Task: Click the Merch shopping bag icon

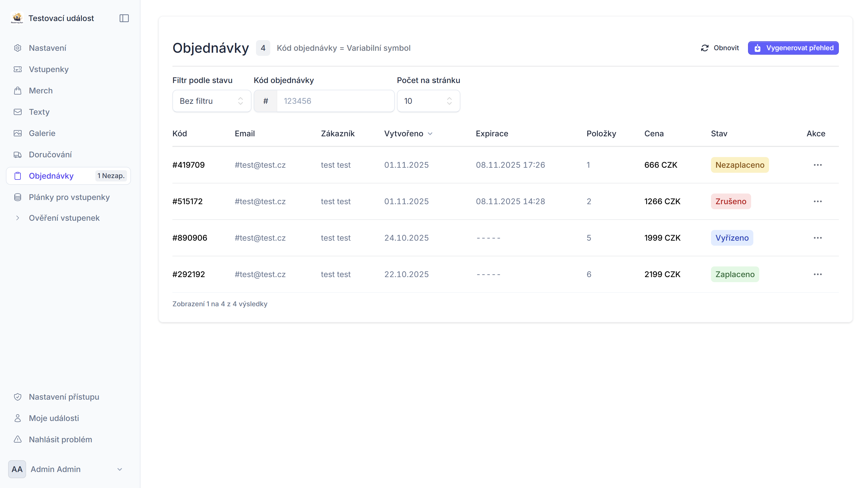Action: [x=17, y=91]
